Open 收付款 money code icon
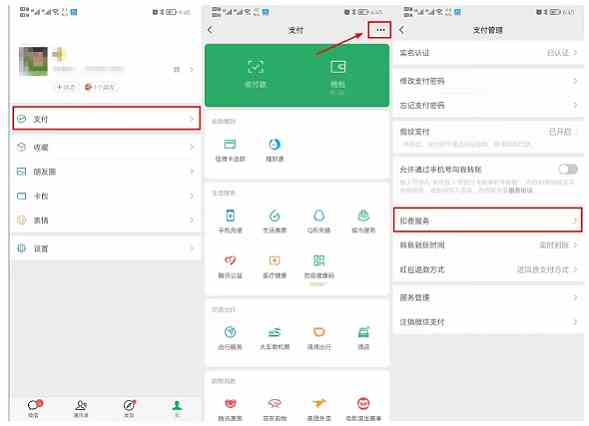The height and width of the screenshot is (426, 589). click(x=255, y=73)
